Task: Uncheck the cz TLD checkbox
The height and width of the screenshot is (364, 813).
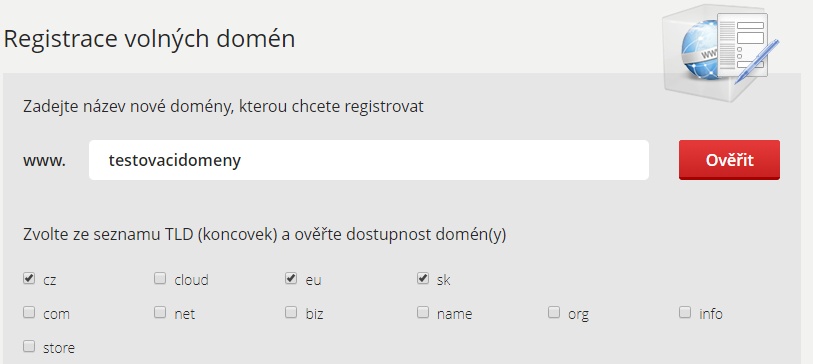Action: click(x=29, y=279)
